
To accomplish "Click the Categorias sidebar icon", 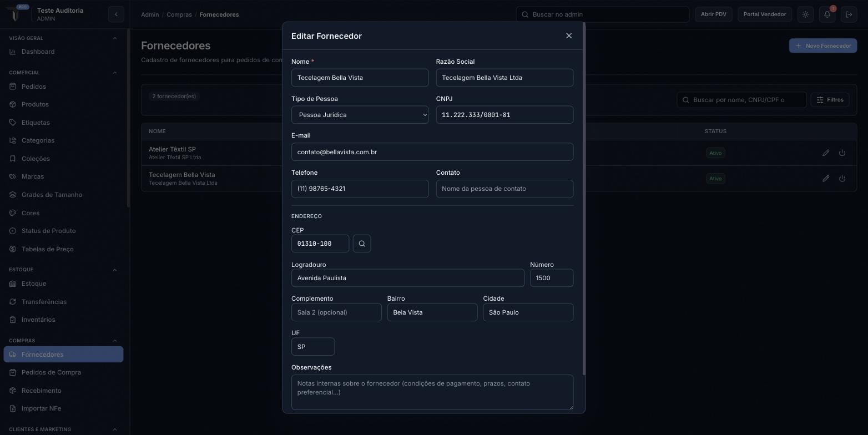I will (x=13, y=140).
